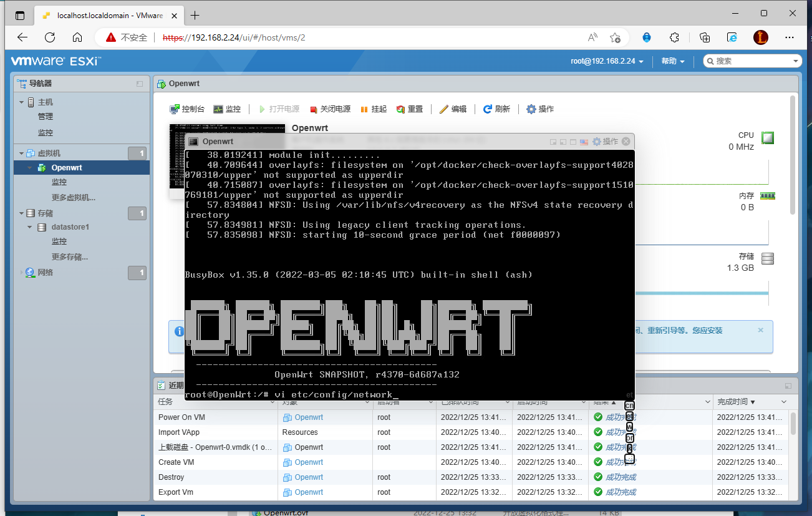Collapse the datastore1 tree node
This screenshot has height=516, width=812.
pos(29,227)
